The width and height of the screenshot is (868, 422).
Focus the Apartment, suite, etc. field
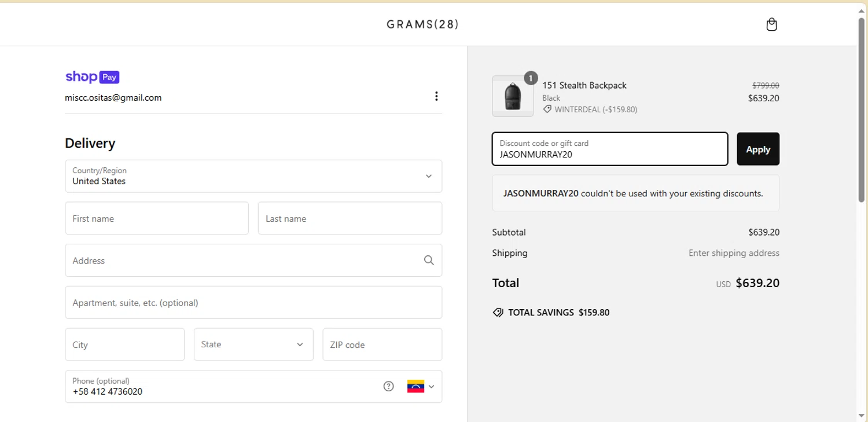point(253,302)
